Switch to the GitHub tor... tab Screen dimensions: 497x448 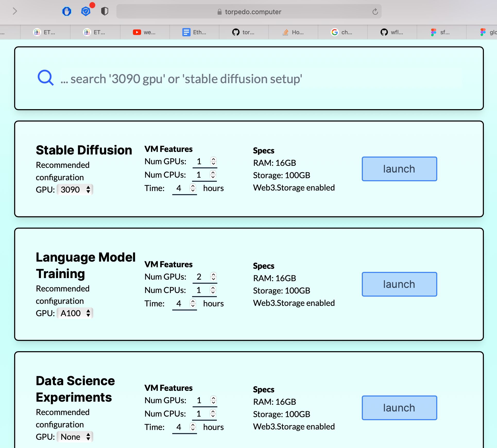(244, 32)
